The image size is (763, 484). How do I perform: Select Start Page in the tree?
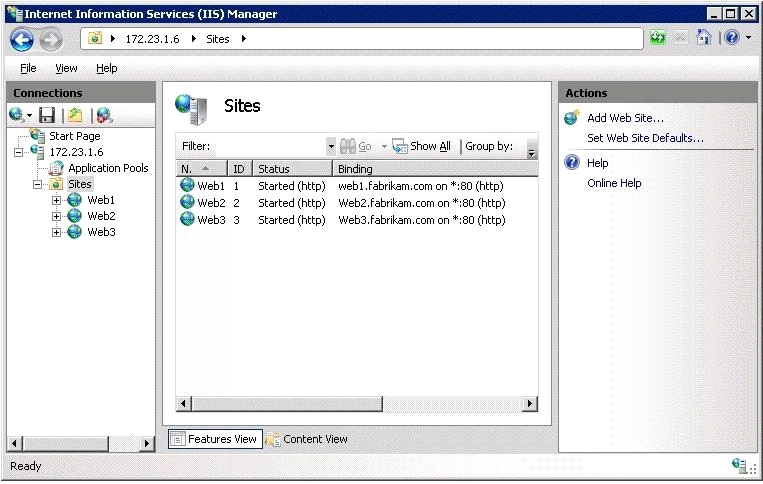(x=74, y=136)
